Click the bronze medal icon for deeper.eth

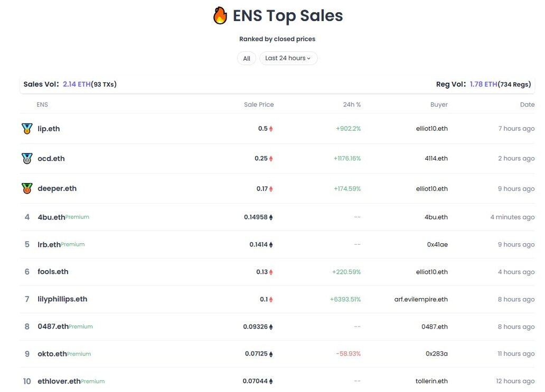tap(27, 188)
